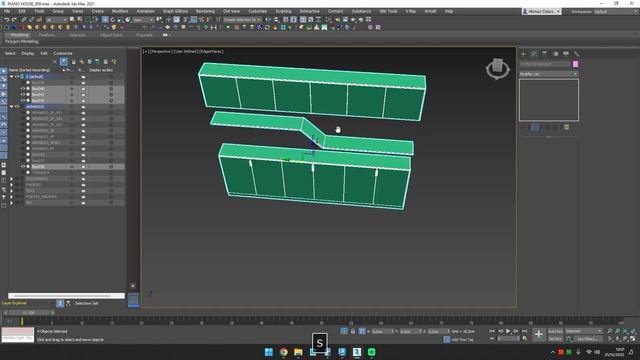Toggle visibility eye of Box040 row
640x360 pixels.
pyautogui.click(x=23, y=89)
